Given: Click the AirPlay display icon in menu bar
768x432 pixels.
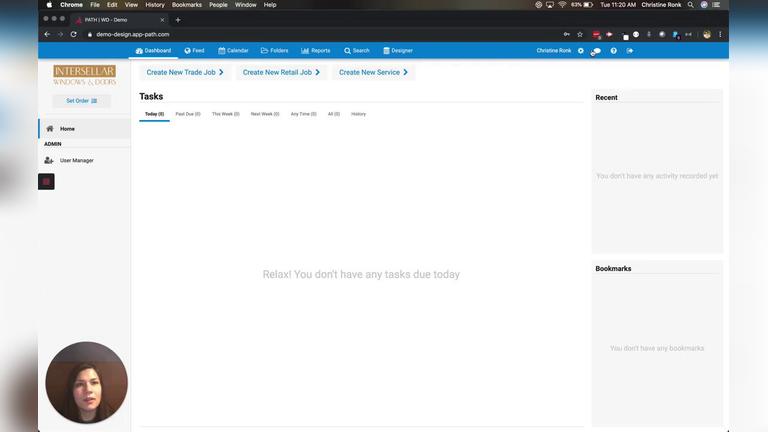Looking at the screenshot, I should (x=550, y=4).
